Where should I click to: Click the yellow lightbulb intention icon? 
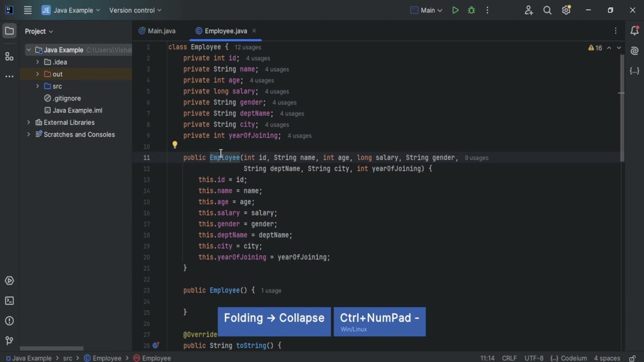point(175,145)
